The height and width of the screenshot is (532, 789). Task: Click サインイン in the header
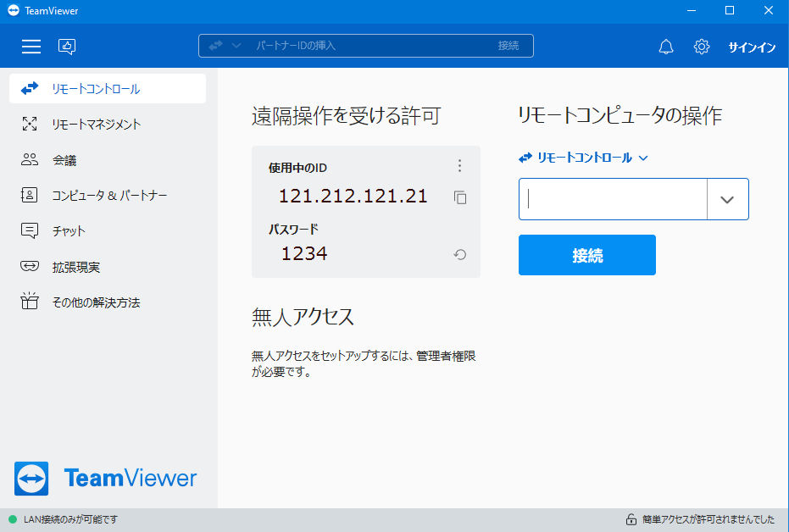(752, 47)
